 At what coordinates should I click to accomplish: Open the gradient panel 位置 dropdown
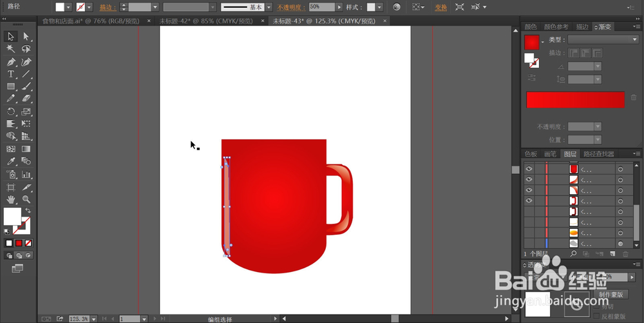click(598, 140)
